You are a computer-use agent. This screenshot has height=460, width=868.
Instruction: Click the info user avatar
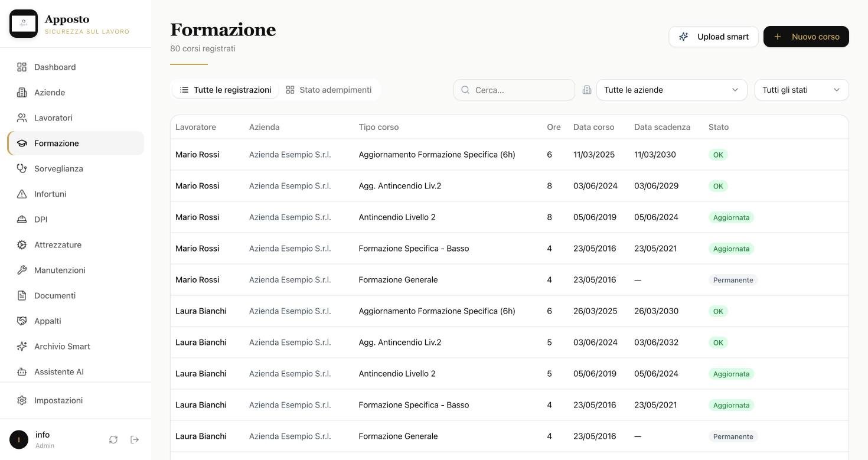(x=19, y=439)
